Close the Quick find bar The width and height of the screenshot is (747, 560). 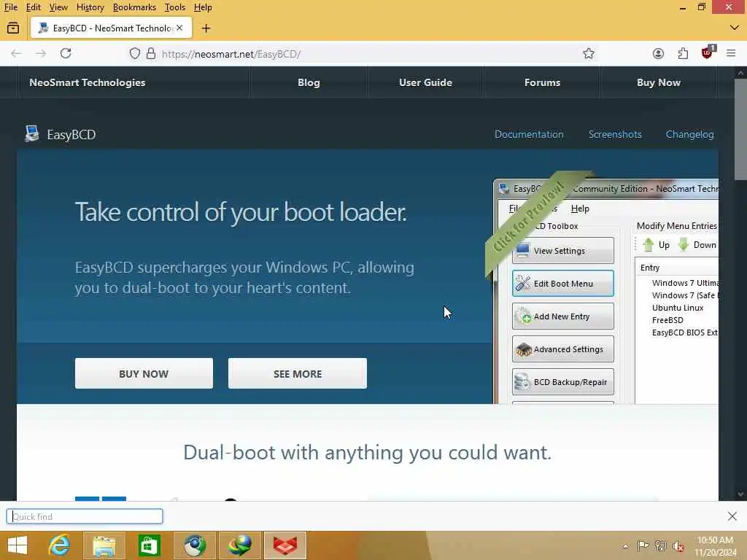tap(732, 516)
